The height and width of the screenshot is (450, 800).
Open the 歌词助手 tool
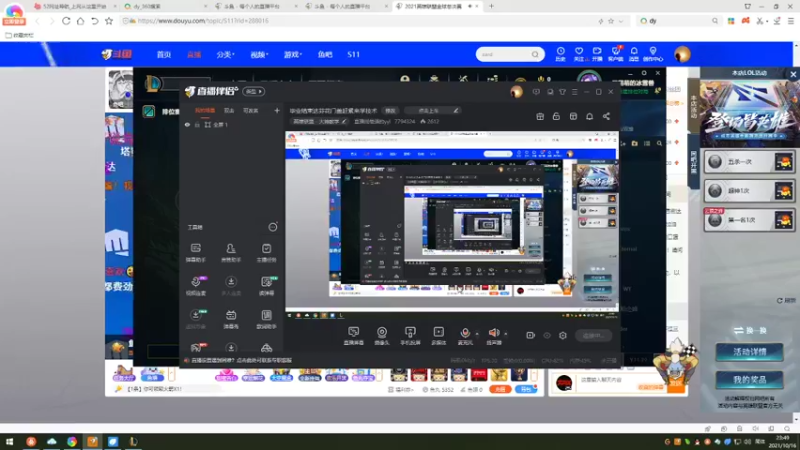click(x=266, y=319)
